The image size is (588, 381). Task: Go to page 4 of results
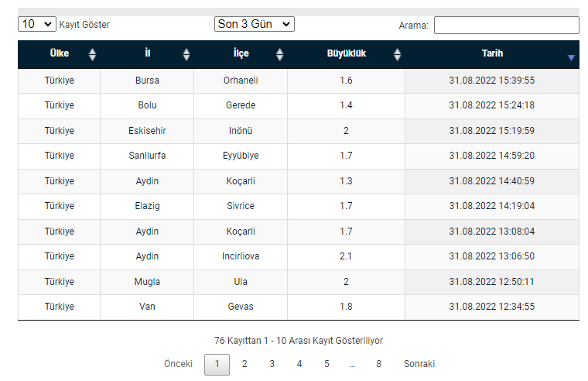click(x=299, y=364)
